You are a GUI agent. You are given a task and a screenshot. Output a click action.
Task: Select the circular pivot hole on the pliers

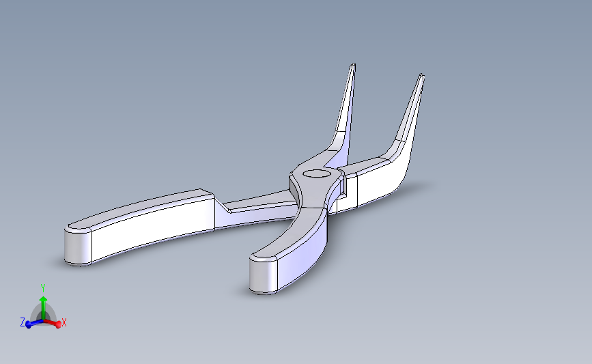317,173
